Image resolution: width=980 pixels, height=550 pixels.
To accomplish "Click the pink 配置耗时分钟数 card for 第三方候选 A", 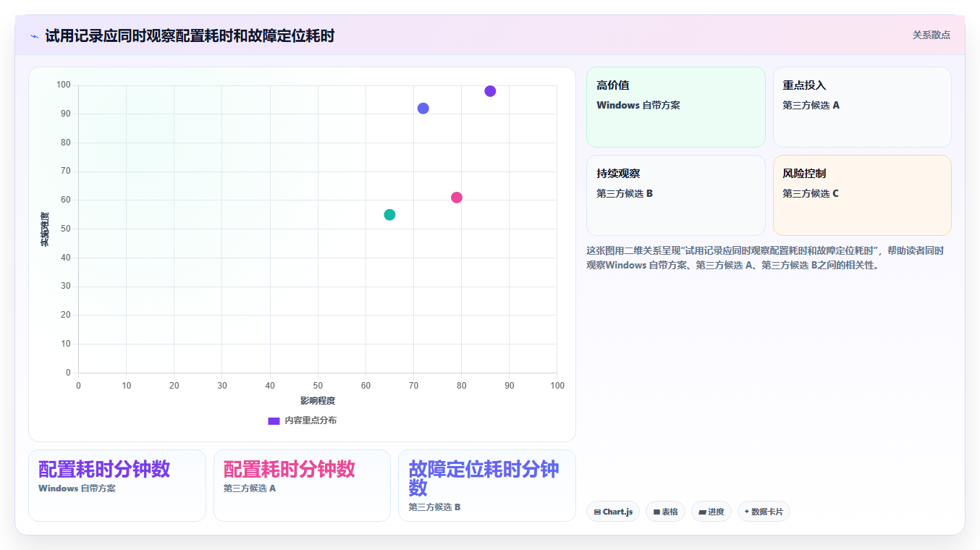I will click(302, 486).
